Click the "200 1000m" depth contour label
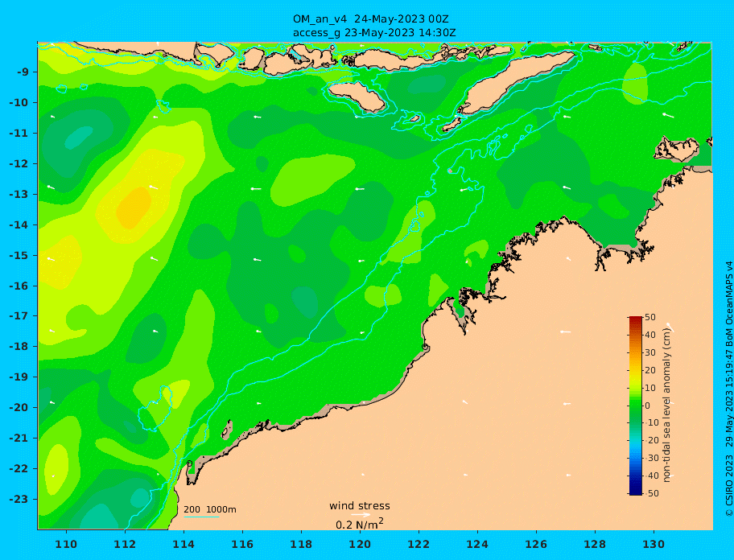Image resolution: width=734 pixels, height=560 pixels. click(210, 509)
